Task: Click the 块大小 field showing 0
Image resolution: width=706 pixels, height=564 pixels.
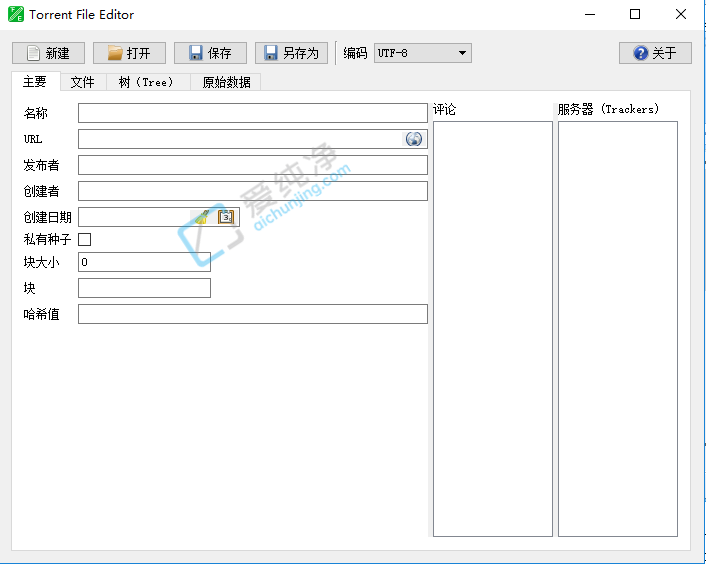Action: point(145,262)
